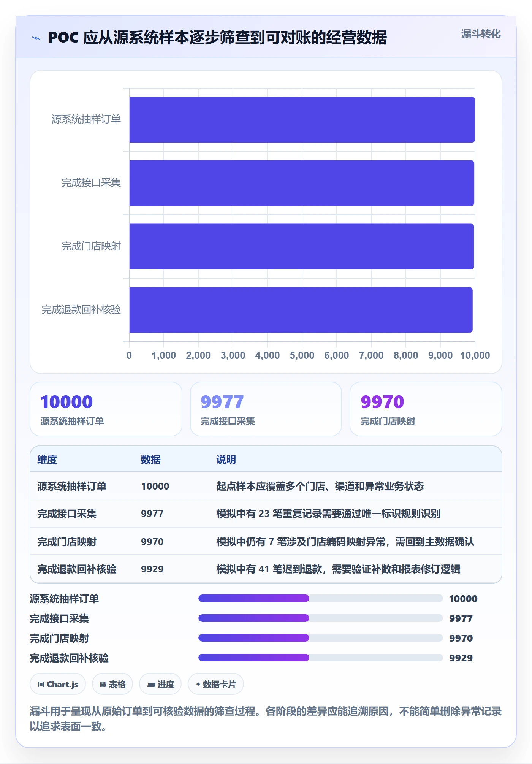The height and width of the screenshot is (764, 532).
Task: Click the chart axis label 完成接口采集
Action: [91, 183]
